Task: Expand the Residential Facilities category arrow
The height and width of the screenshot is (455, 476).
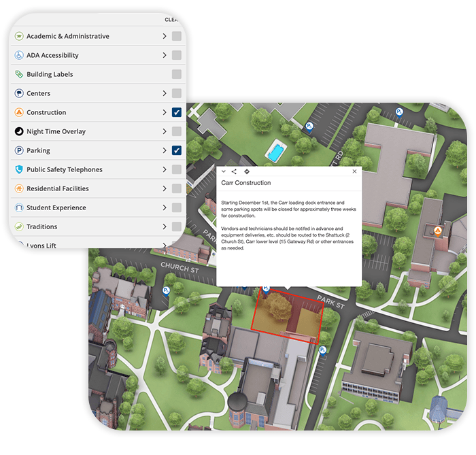Action: [x=165, y=188]
